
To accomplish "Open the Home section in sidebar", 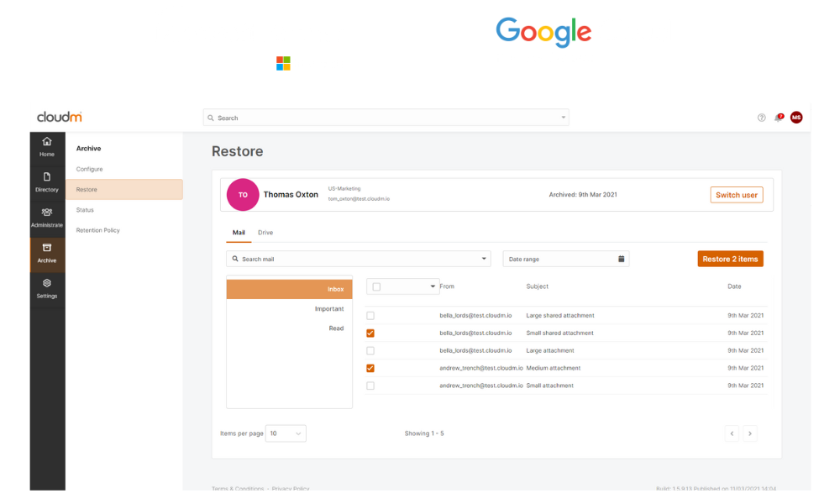I will coord(47,146).
